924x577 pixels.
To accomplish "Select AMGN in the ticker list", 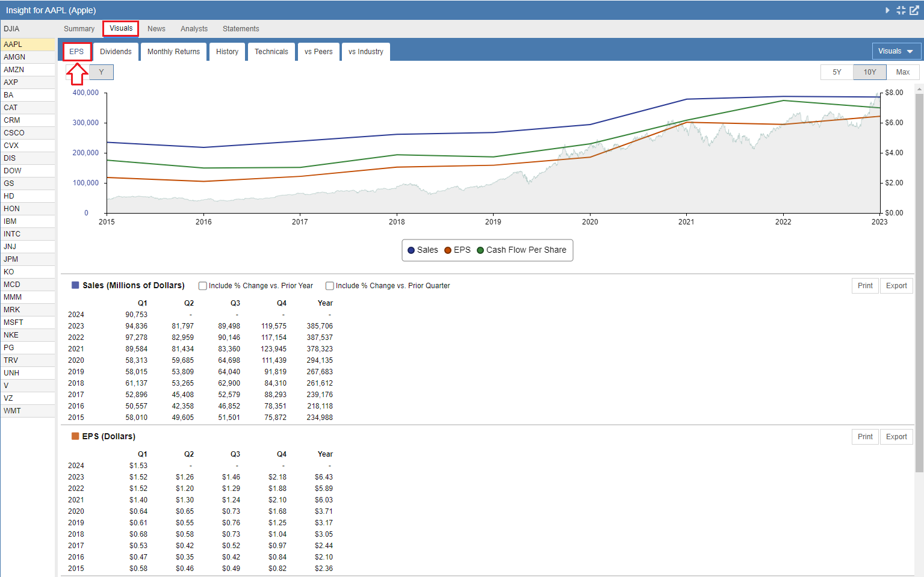I will (28, 57).
